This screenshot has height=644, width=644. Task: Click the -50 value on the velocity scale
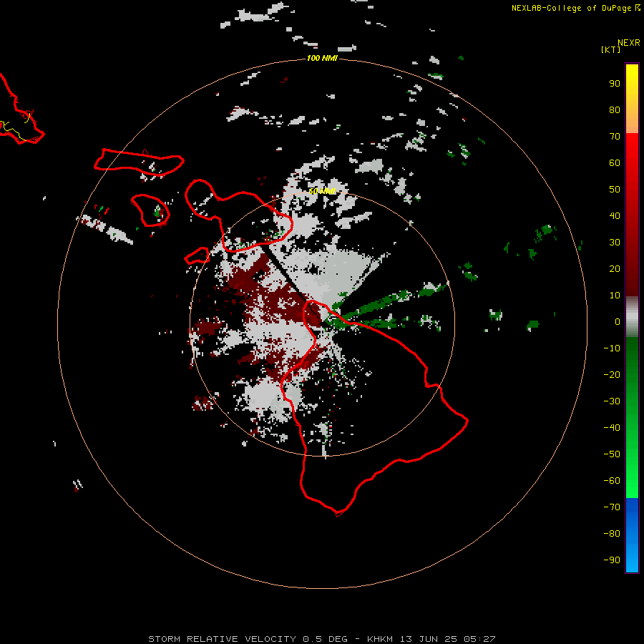pos(612,454)
